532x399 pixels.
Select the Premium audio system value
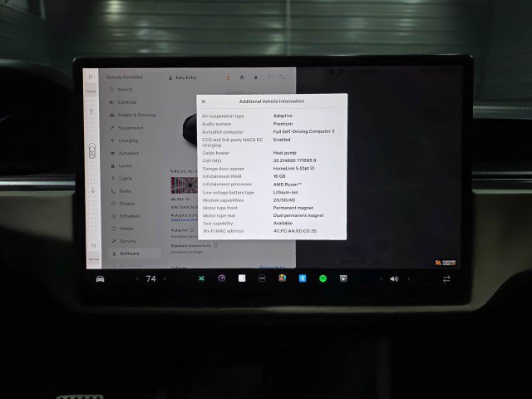point(283,124)
